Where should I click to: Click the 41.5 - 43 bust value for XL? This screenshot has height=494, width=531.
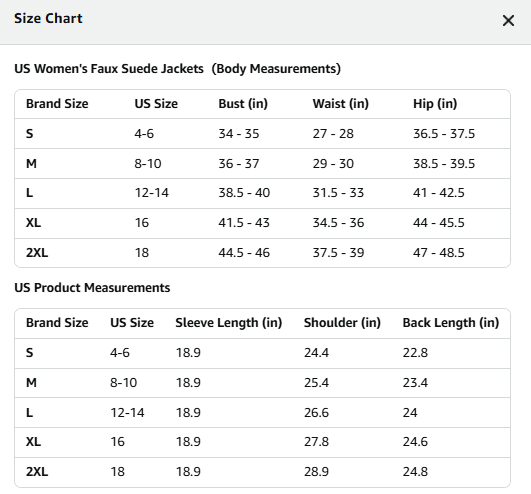pos(244,222)
